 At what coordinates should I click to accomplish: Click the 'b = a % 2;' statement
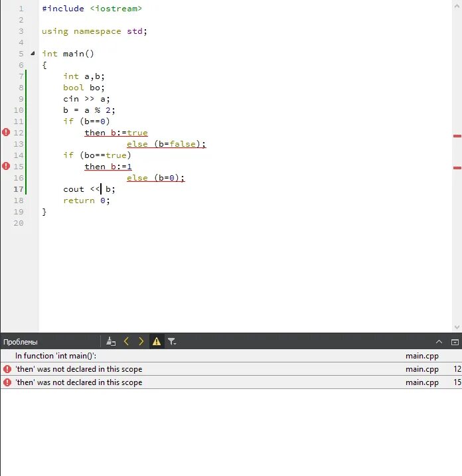89,110
